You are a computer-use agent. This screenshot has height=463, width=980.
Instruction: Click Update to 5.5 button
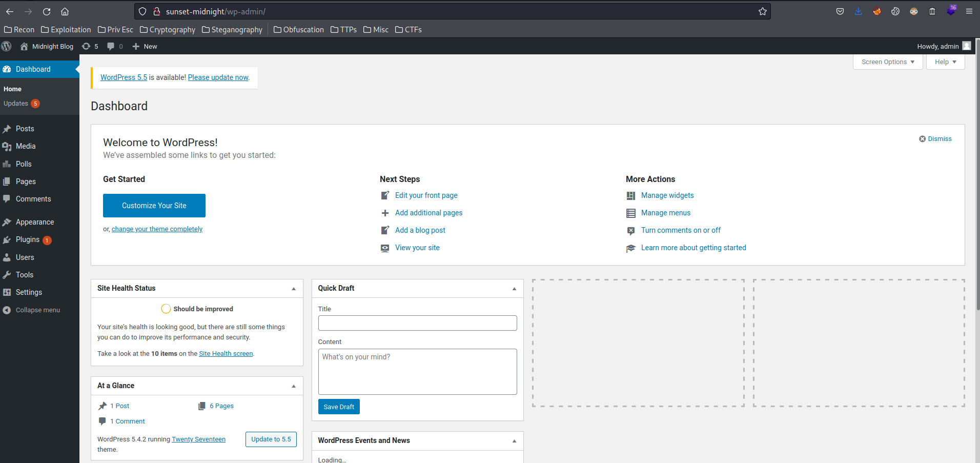point(271,439)
